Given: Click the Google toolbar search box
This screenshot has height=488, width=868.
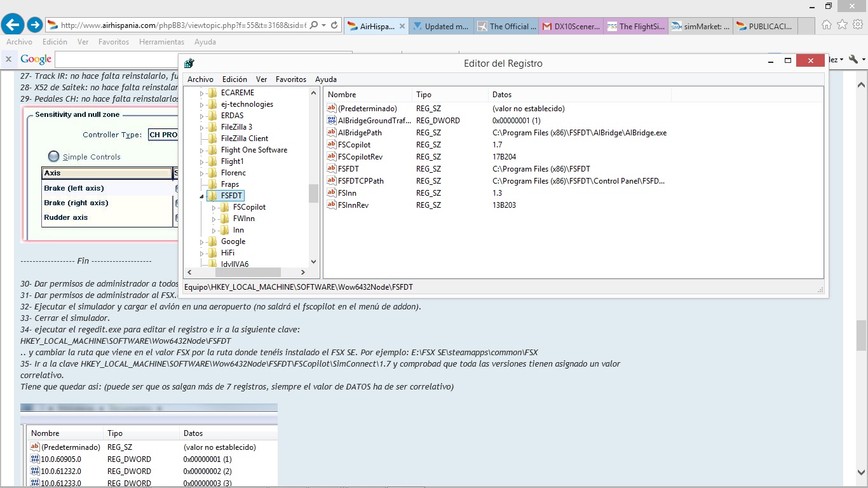Looking at the screenshot, I should [203, 59].
